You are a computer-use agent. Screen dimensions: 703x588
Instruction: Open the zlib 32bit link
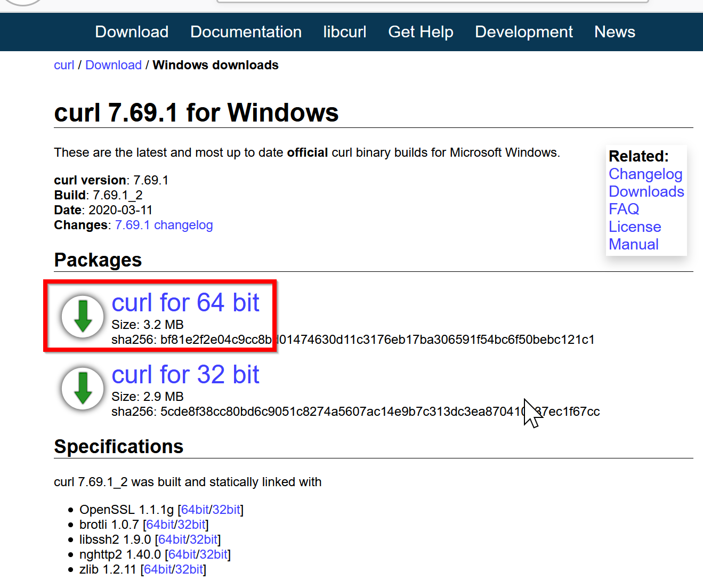pos(189,569)
